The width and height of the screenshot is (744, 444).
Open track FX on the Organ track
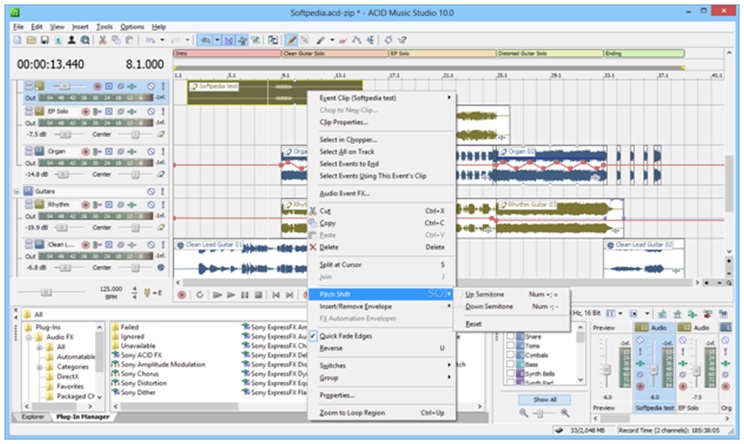pyautogui.click(x=132, y=151)
